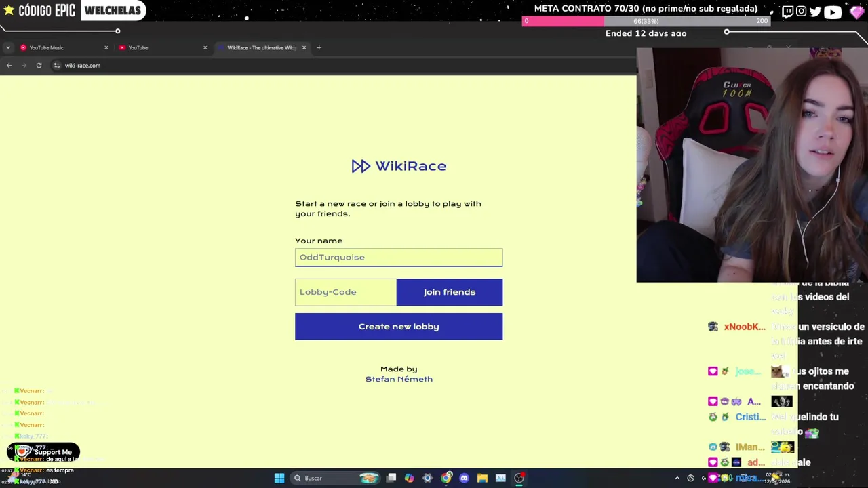Click the WikiRace logo icon
This screenshot has width=868, height=488.
click(x=361, y=166)
